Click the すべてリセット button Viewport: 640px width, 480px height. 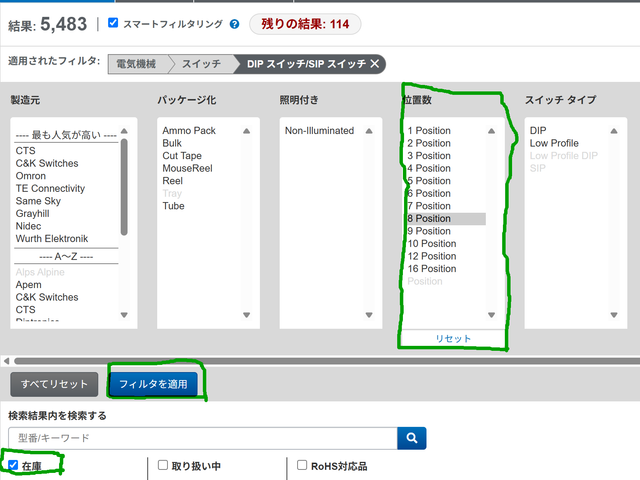(x=54, y=384)
